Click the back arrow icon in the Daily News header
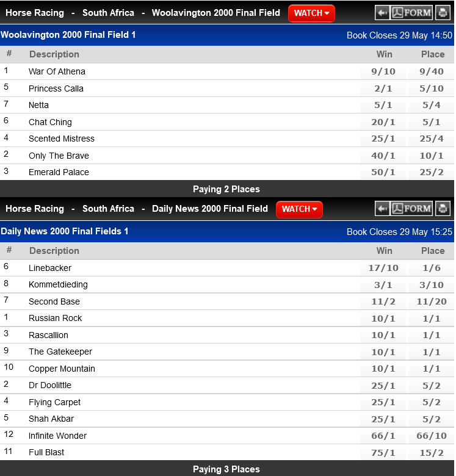 pyautogui.click(x=383, y=209)
